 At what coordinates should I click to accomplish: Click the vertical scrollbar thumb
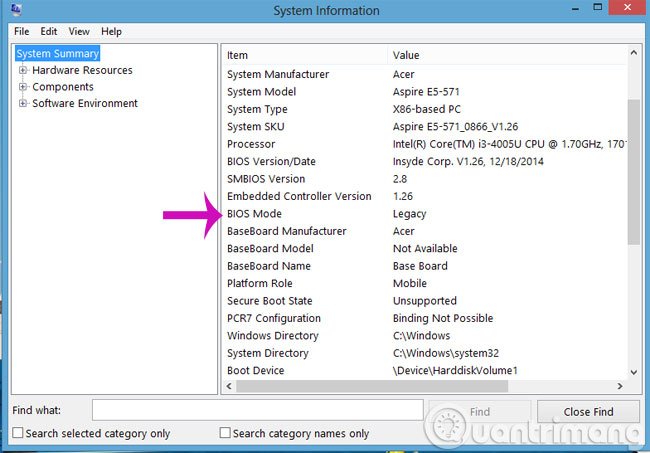(x=633, y=172)
